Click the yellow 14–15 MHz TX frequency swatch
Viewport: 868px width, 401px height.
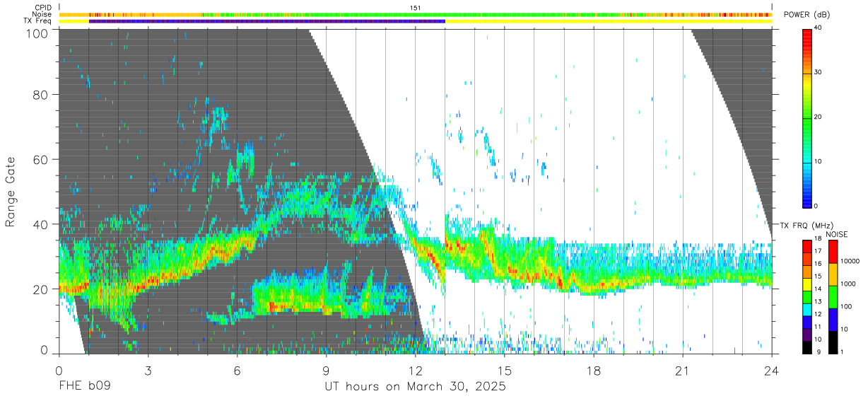pyautogui.click(x=807, y=284)
